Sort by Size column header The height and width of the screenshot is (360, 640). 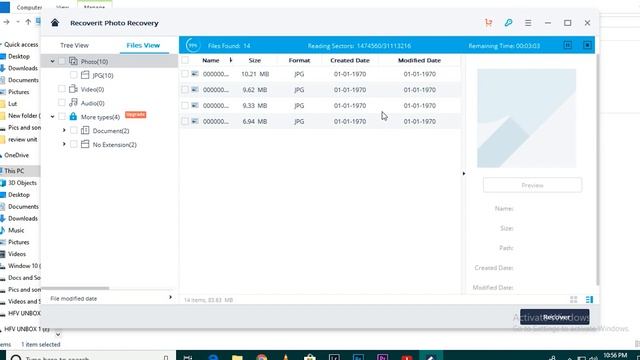[x=255, y=60]
